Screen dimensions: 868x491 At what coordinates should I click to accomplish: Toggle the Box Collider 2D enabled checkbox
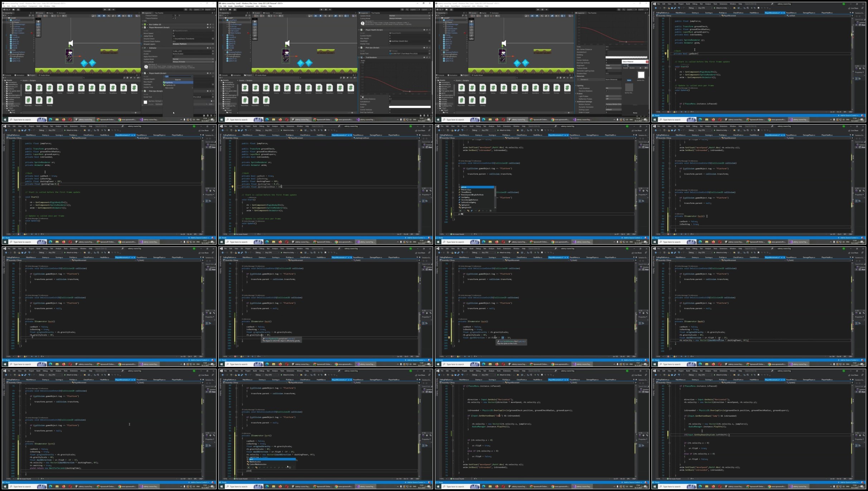point(147,24)
